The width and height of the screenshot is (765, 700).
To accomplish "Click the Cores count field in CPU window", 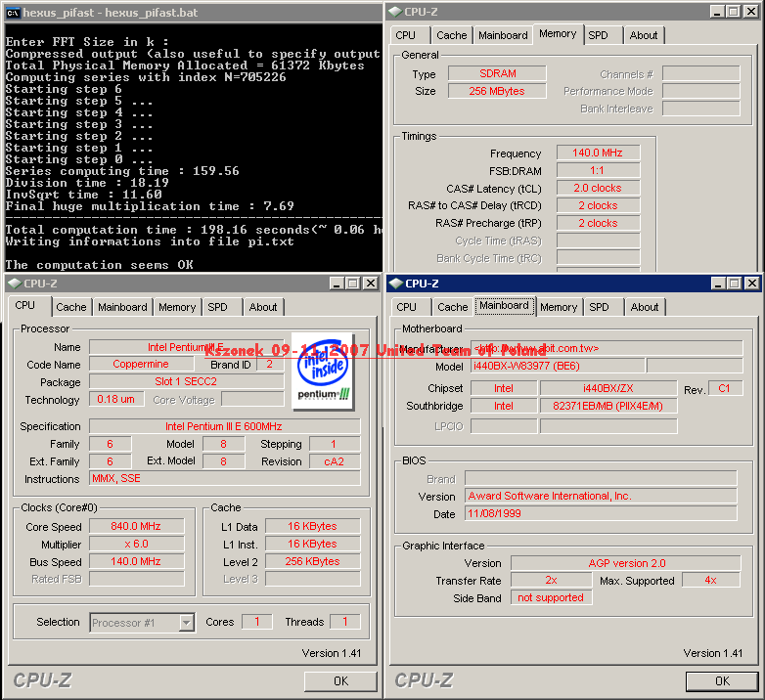I will click(257, 622).
